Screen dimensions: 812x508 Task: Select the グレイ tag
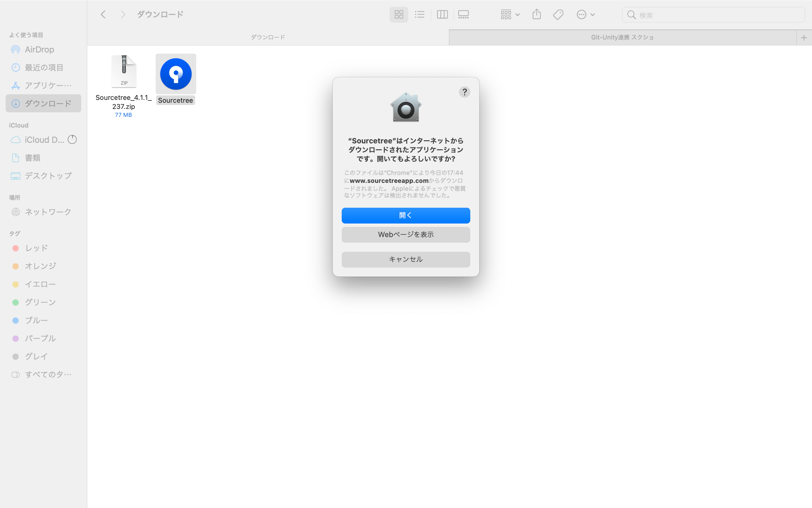click(43, 356)
